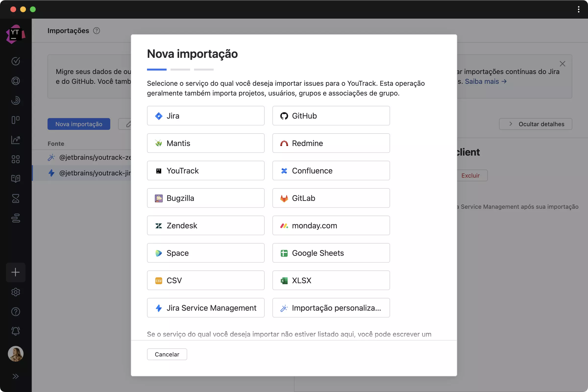
Task: Select CSV as import source
Action: pos(206,280)
